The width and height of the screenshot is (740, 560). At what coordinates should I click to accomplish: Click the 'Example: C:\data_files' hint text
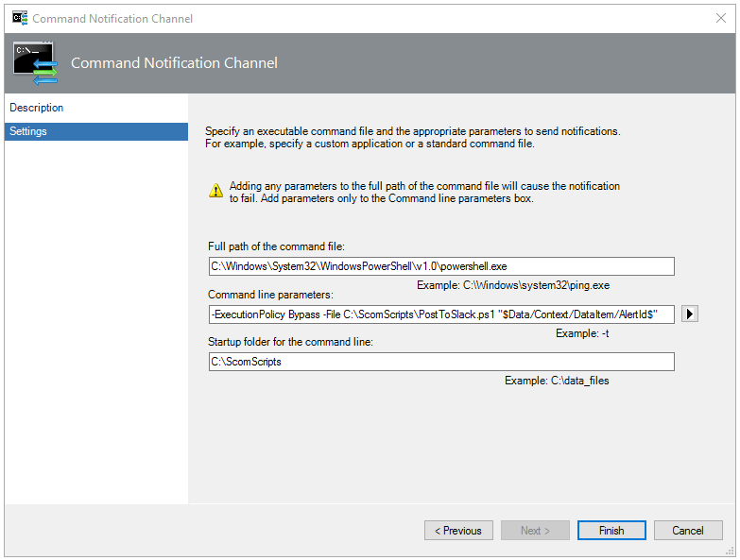click(557, 381)
